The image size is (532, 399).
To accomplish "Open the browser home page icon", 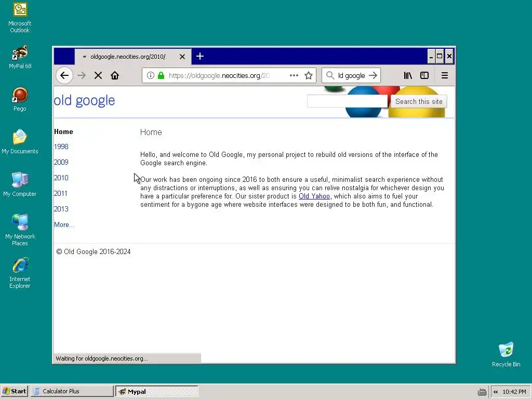I will pyautogui.click(x=115, y=75).
